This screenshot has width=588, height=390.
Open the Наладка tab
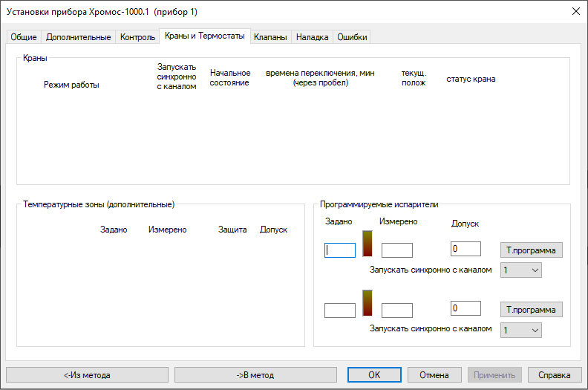pos(313,37)
